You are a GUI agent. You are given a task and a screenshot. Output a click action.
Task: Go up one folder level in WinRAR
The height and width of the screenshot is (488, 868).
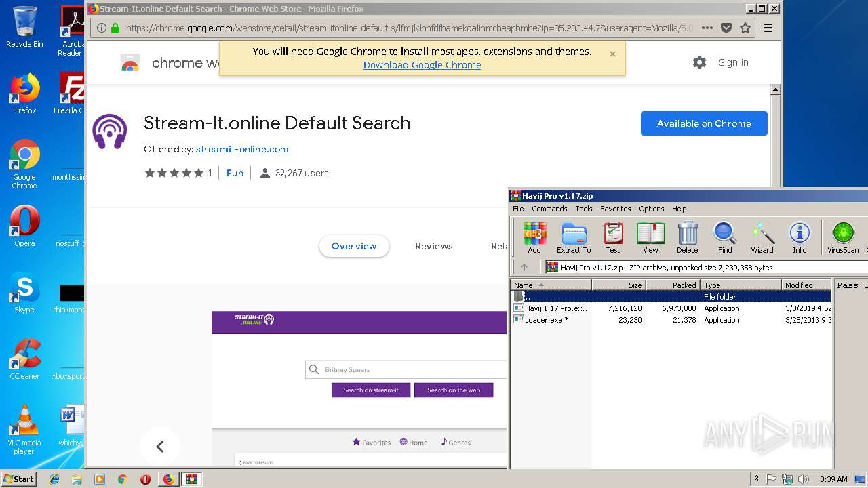coord(524,267)
